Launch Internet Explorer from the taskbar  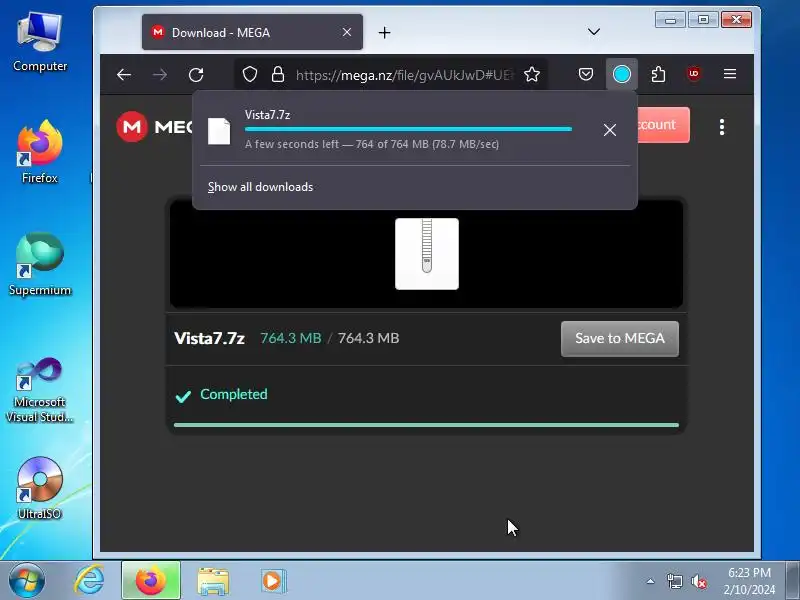[89, 581]
